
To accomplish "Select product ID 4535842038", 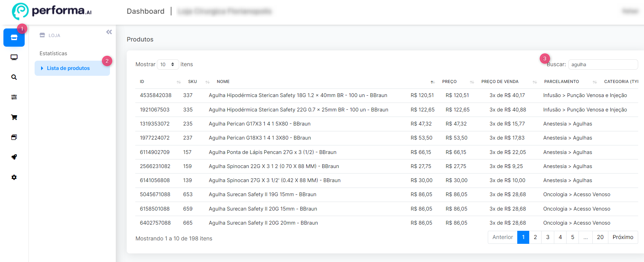I will (156, 95).
